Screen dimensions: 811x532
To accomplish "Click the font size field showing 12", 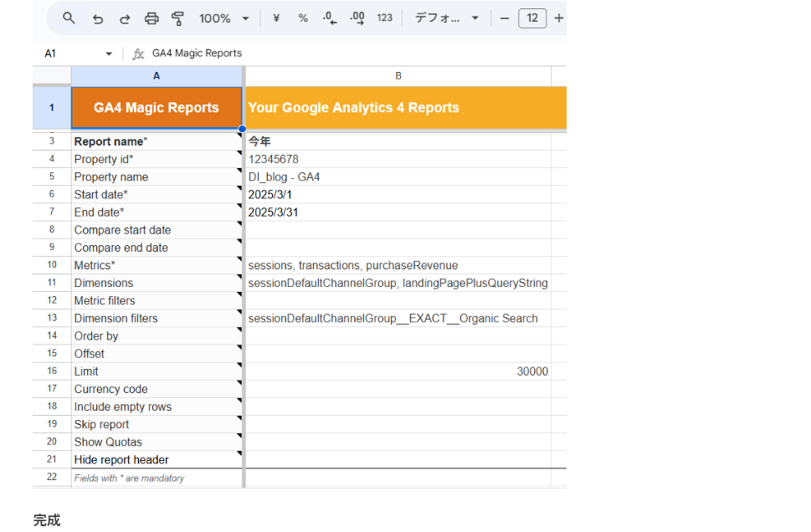I will click(532, 18).
